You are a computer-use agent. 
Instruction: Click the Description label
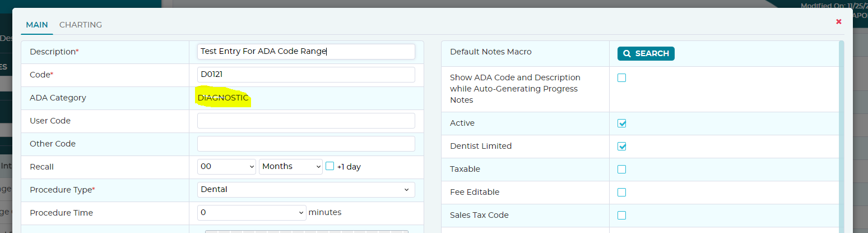(x=54, y=52)
